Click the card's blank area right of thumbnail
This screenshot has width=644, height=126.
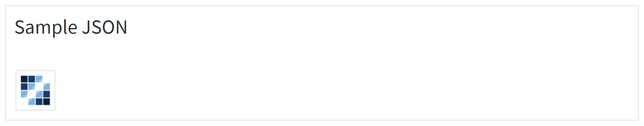[x=341, y=90]
